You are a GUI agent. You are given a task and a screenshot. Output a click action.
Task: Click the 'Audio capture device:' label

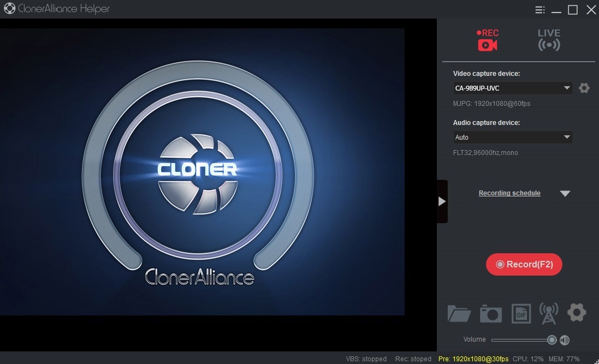pos(487,123)
